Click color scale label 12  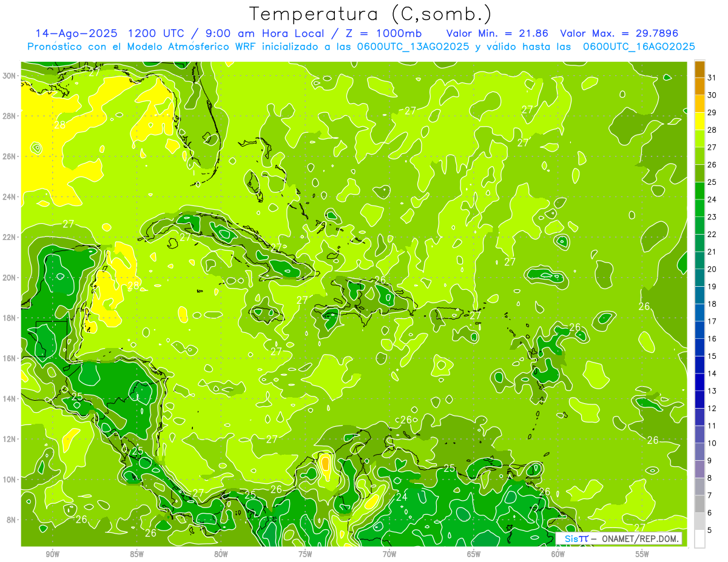[x=712, y=408]
